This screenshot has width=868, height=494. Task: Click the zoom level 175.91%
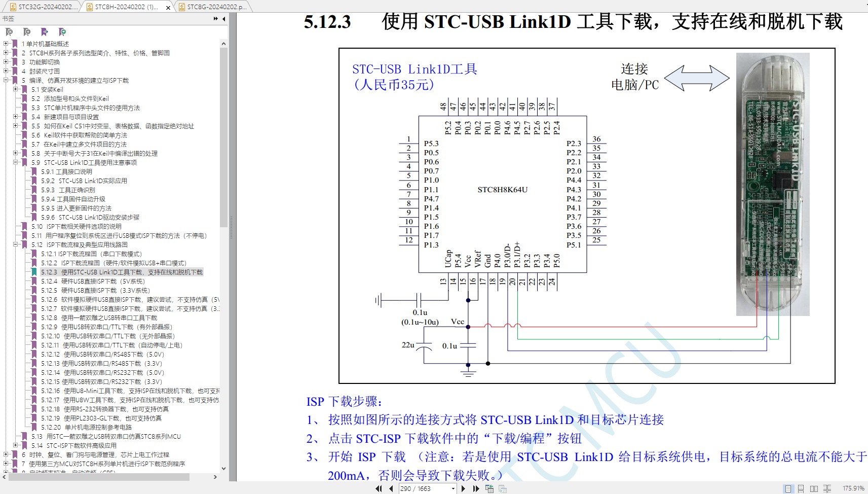[x=853, y=488]
